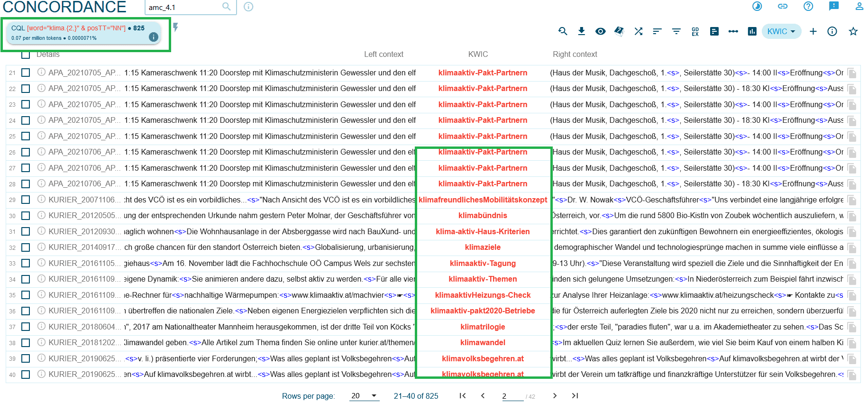The height and width of the screenshot is (412, 868).
Task: Expand the rows per page dropdown
Action: coord(364,396)
